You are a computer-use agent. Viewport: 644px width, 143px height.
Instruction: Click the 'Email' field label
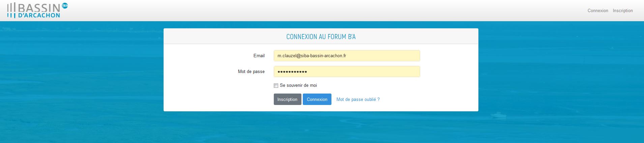coord(259,56)
